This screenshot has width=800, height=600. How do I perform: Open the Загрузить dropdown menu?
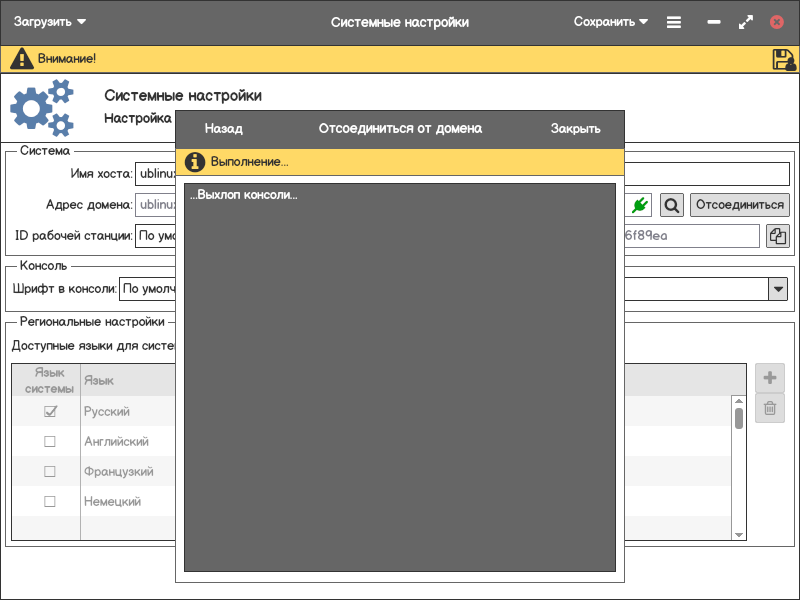[x=50, y=22]
